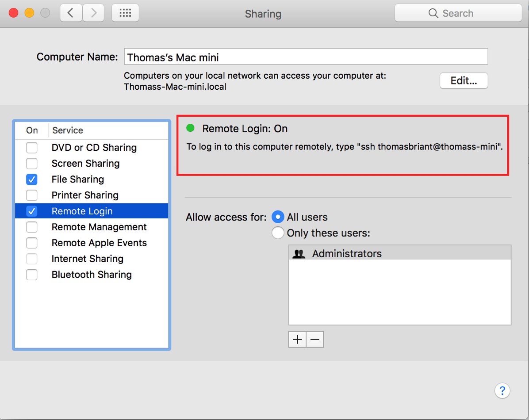Open help with the question mark button
This screenshot has width=529, height=420.
tap(502, 391)
